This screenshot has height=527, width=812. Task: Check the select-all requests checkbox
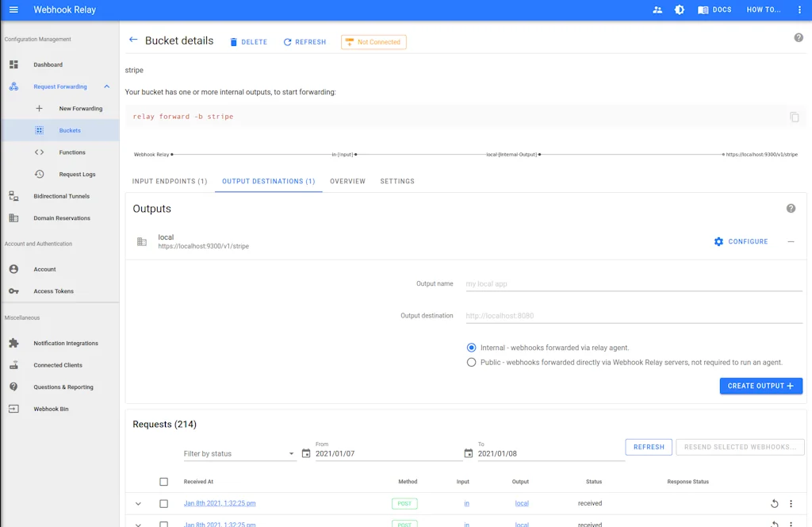tap(164, 481)
